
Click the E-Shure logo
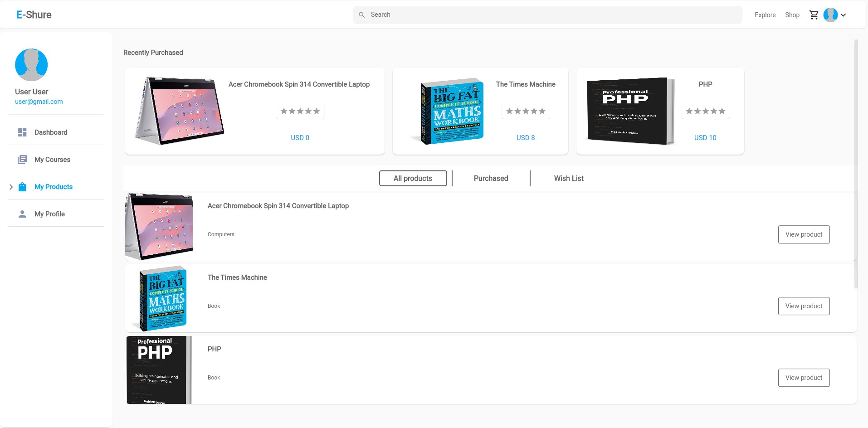coord(34,15)
